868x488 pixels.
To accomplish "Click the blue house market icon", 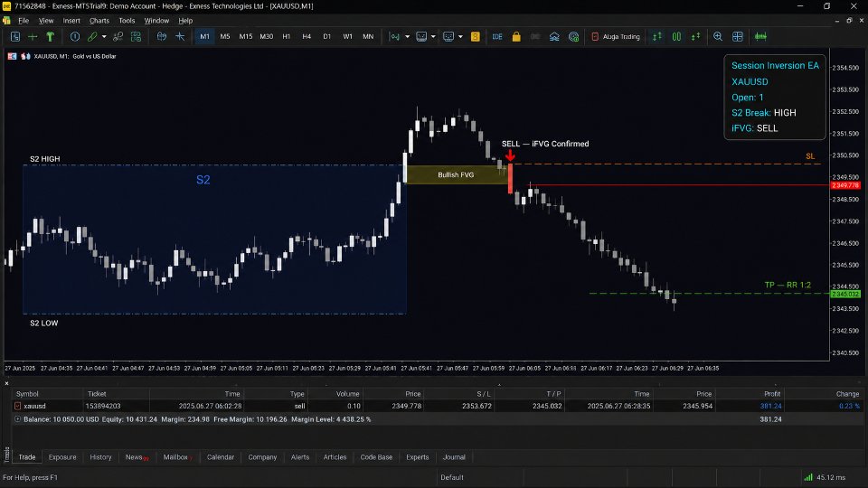I will [x=554, y=36].
